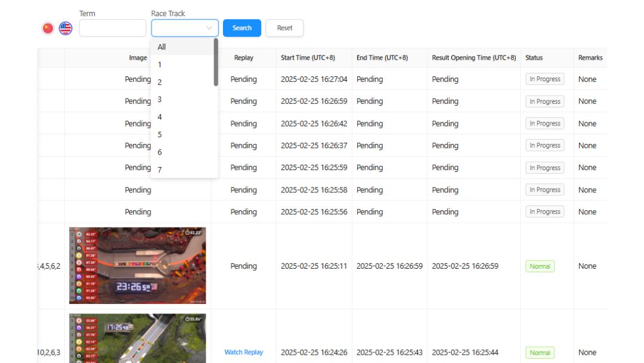
Task: Click result text '10,2,6,3' in forest row
Action: pyautogui.click(x=49, y=352)
